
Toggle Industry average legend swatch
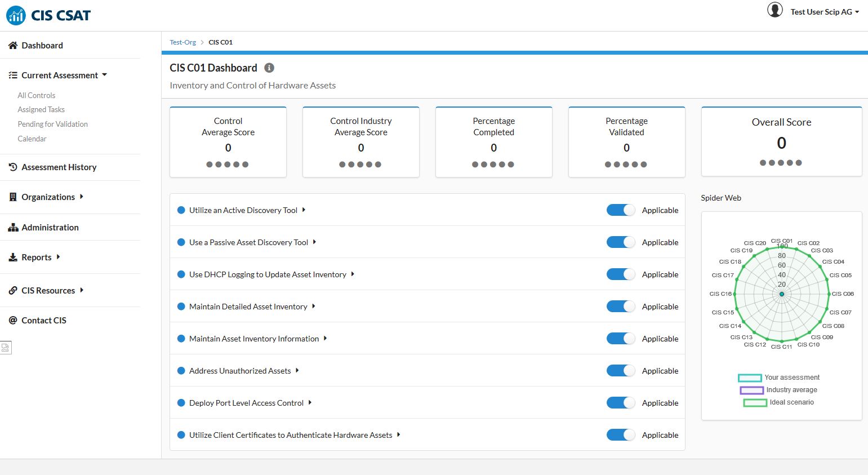click(x=751, y=390)
